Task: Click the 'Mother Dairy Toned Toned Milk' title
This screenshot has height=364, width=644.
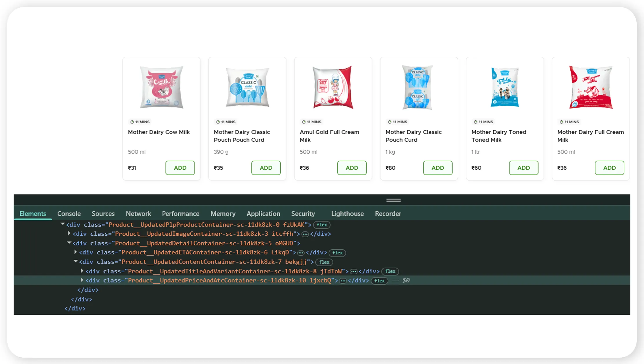Action: 499,136
